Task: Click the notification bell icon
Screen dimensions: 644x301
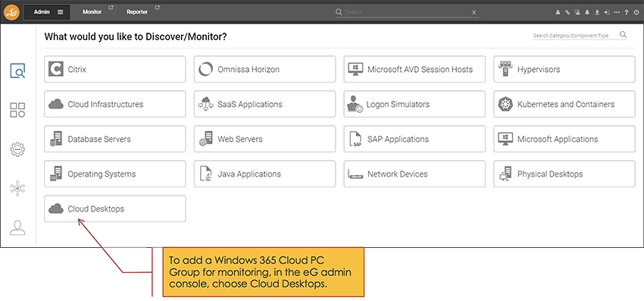Action: pyautogui.click(x=587, y=12)
